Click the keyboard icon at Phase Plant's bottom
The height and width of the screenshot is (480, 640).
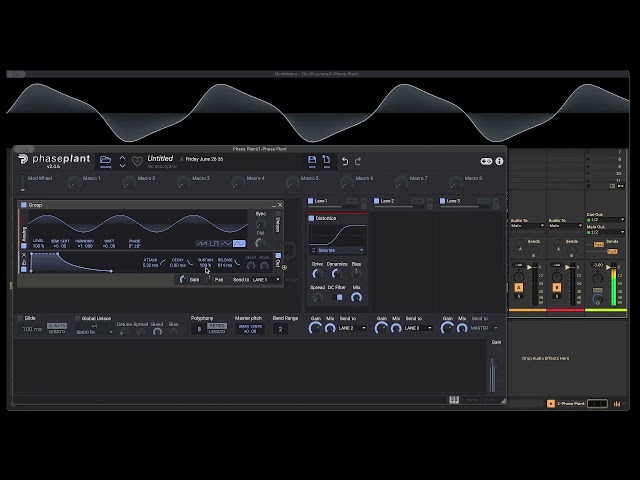pos(454,400)
